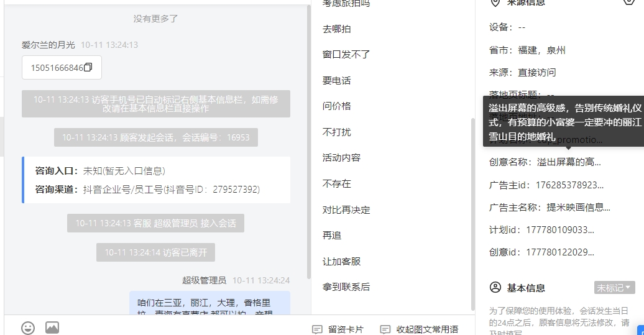This screenshot has height=335, width=644.
Task: Select quick phrase 窗口发不了
Action: [x=346, y=54]
